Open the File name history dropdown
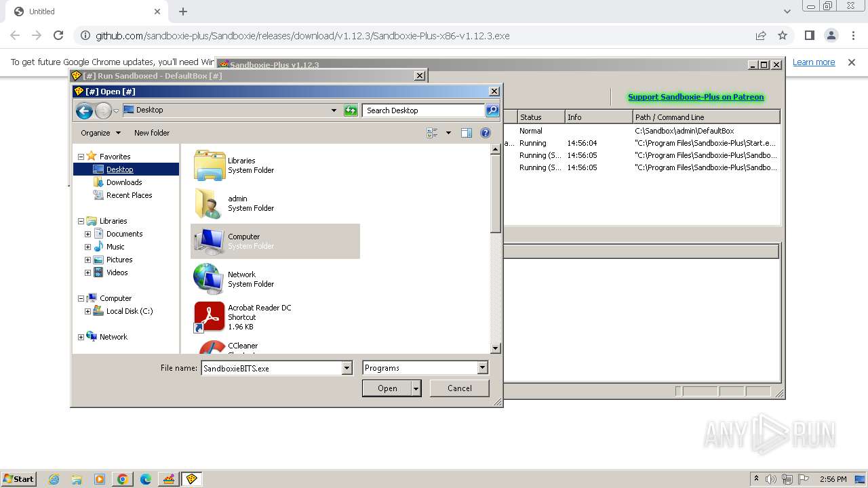The height and width of the screenshot is (488, 868). [347, 368]
